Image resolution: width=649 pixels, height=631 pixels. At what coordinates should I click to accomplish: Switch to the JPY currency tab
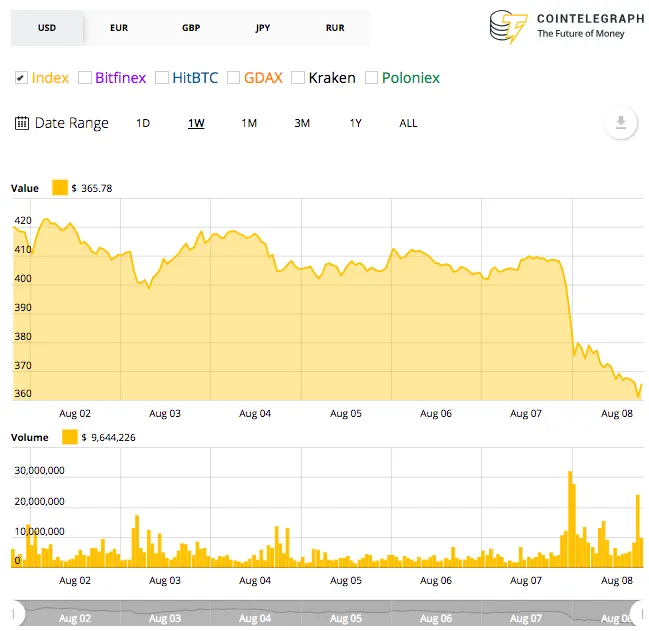[263, 28]
